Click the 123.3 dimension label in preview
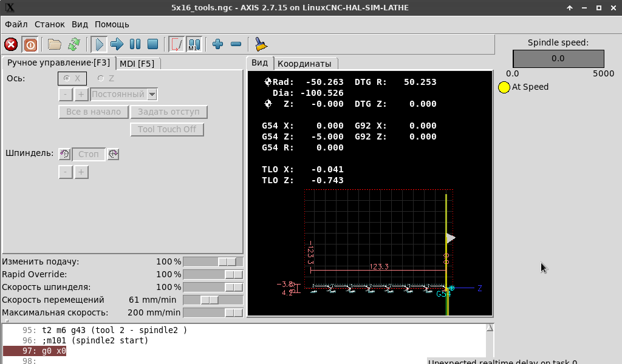This screenshot has width=622, height=364. click(x=379, y=266)
